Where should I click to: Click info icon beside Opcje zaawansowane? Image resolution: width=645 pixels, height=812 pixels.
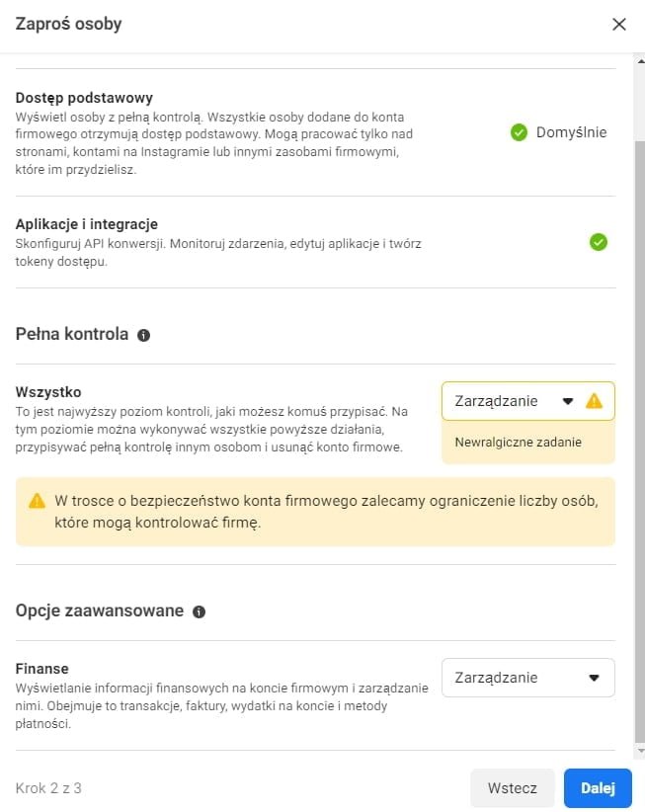point(199,611)
